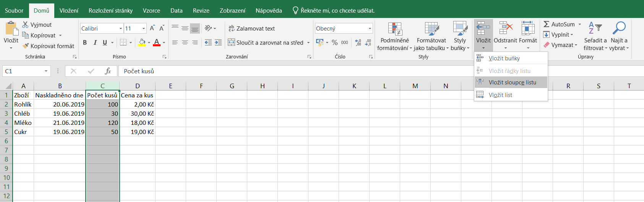Decrease font size with the smaller A icon
The image size is (644, 202).
coord(162,28)
